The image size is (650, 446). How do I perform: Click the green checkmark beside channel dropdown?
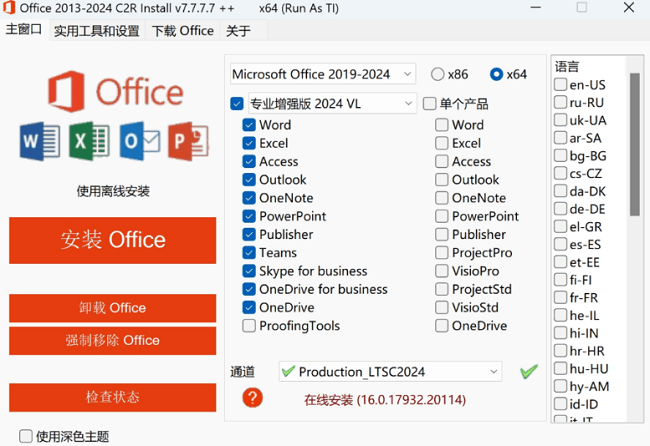click(529, 371)
